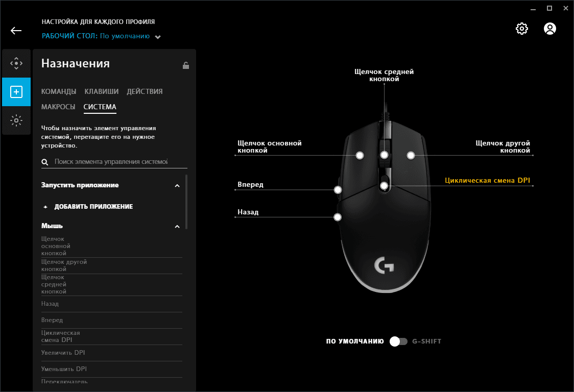The image size is (574, 392).
Task: Select the Вперед side button hotspot dot
Action: (x=338, y=190)
